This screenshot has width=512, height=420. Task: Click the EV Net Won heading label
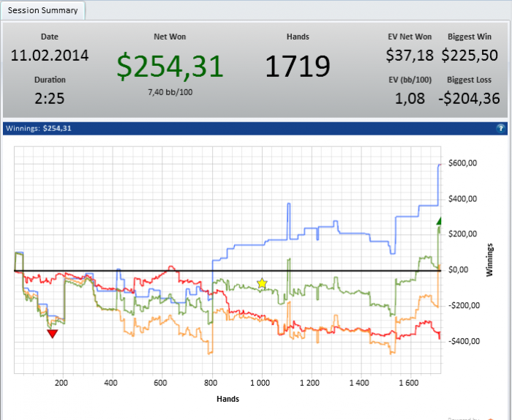(x=410, y=37)
